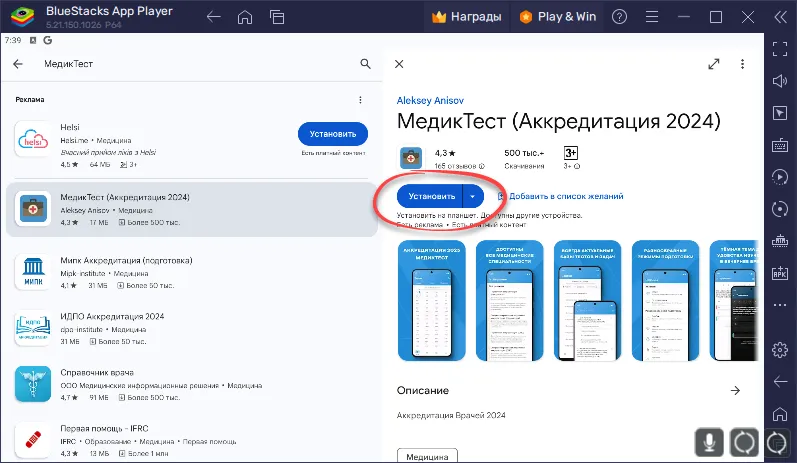Expand install dropdown arrow next to Установить

(x=473, y=196)
